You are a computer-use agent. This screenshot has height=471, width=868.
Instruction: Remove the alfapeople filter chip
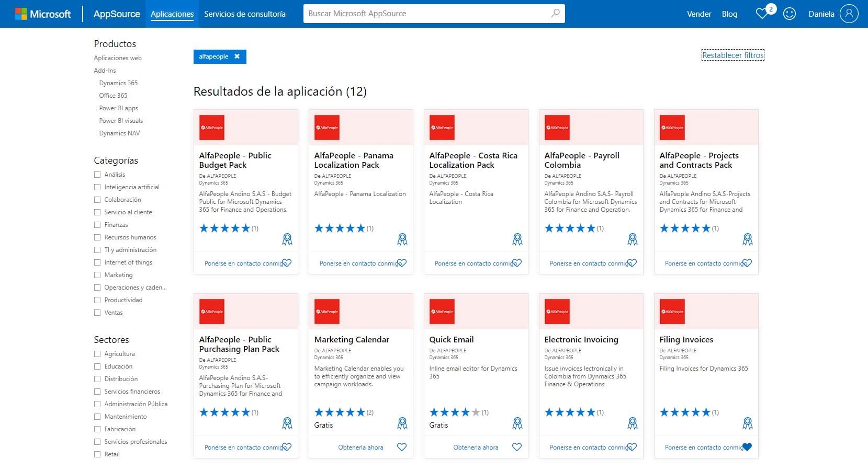[237, 56]
